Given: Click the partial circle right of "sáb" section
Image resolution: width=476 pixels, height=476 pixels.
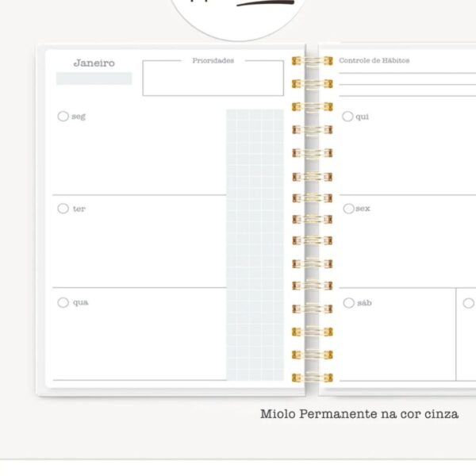Looking at the screenshot, I should (x=469, y=302).
